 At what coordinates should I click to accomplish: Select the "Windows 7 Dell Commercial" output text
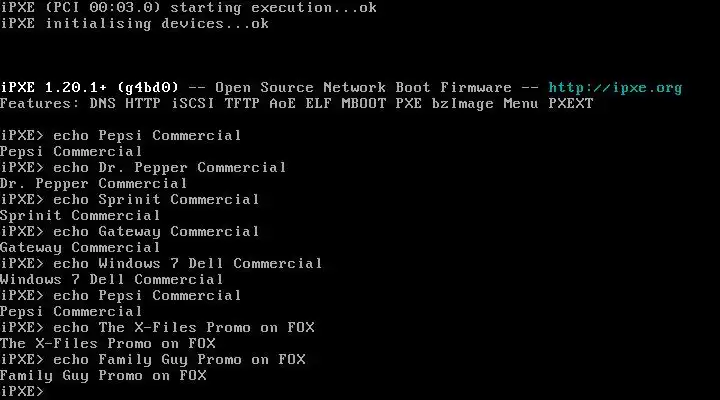coord(112,279)
